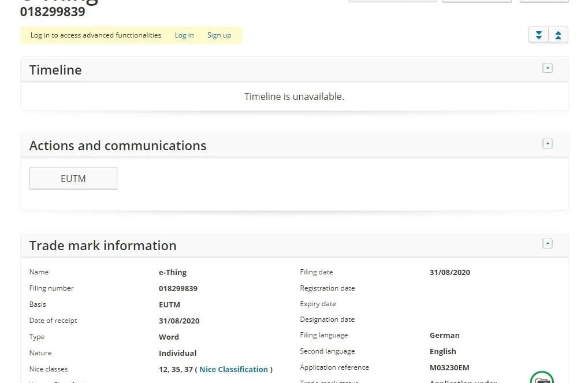Click the 'Type' field label
The height and width of the screenshot is (383, 588).
[x=37, y=337]
